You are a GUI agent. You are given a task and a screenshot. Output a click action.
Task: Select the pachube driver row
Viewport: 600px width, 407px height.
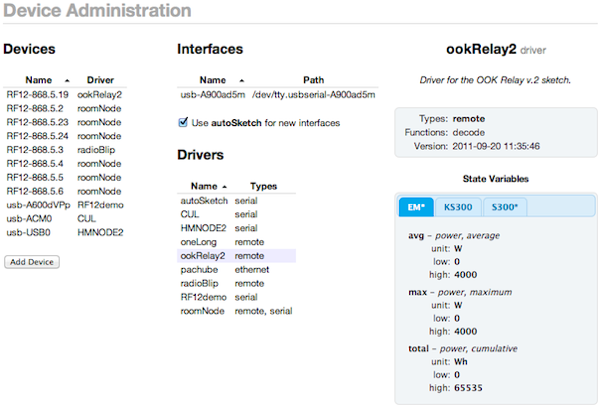(x=236, y=269)
